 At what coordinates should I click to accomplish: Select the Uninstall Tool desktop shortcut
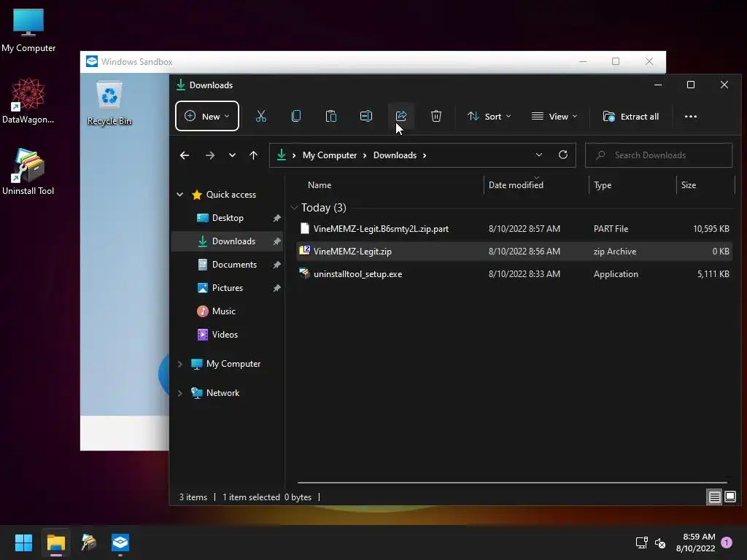pos(28,171)
